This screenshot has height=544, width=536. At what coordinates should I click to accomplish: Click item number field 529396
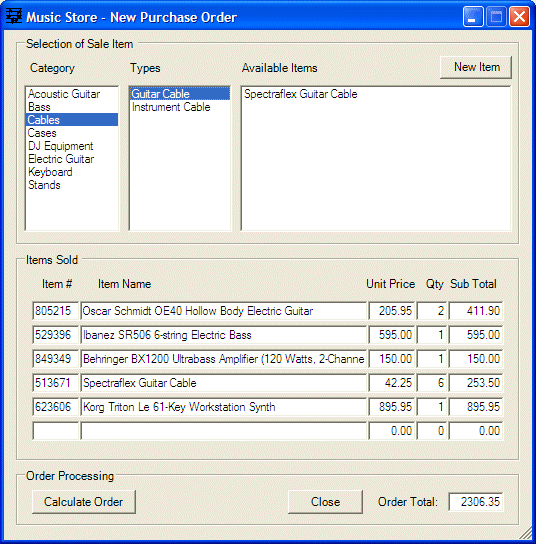point(56,335)
